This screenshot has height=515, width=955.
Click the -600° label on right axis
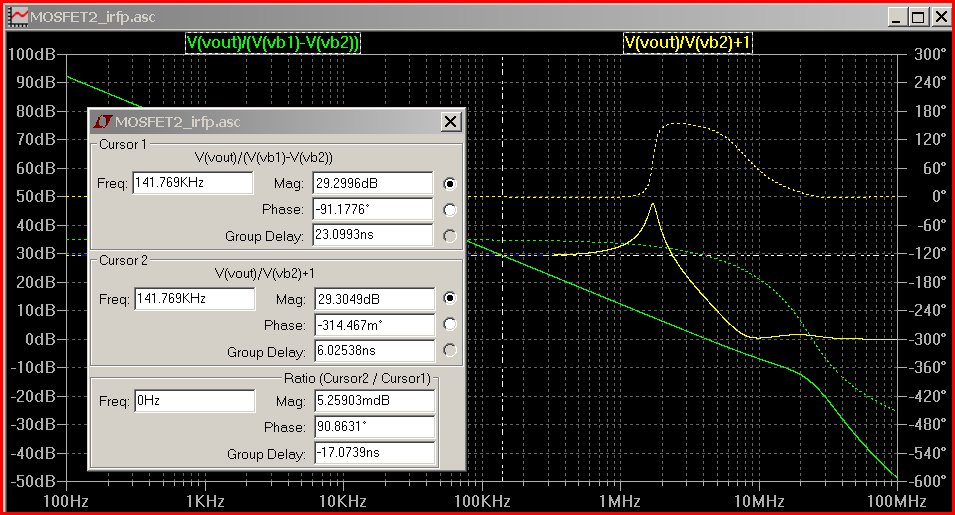point(926,481)
